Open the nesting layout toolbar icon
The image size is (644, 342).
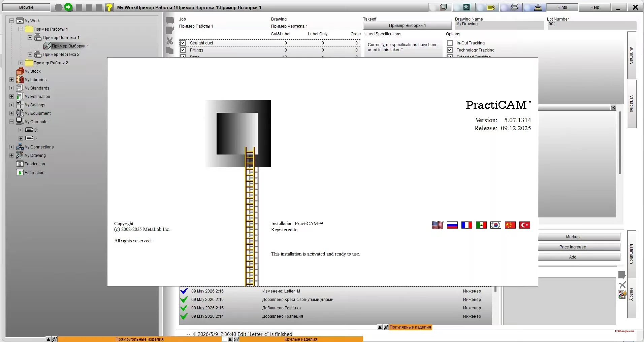tap(466, 7)
